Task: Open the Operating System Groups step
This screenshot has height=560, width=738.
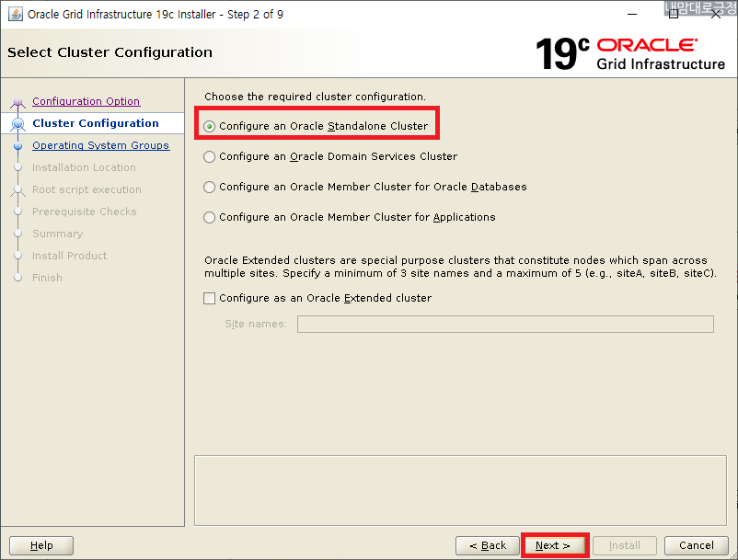Action: tap(100, 145)
